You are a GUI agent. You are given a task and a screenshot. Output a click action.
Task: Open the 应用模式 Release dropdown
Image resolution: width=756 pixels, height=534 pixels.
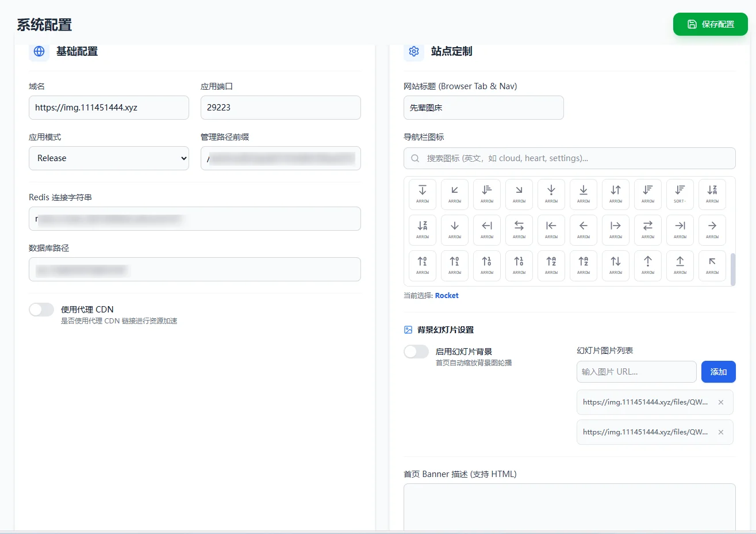pyautogui.click(x=109, y=158)
